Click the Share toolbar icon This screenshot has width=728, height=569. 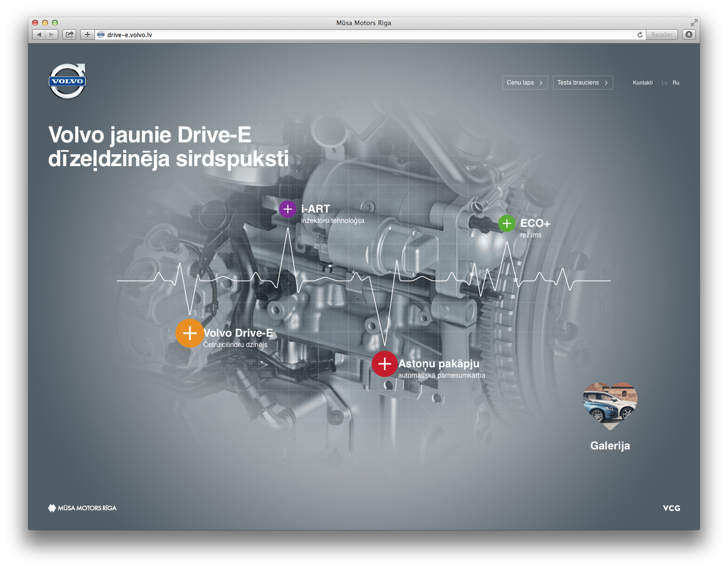coord(69,35)
